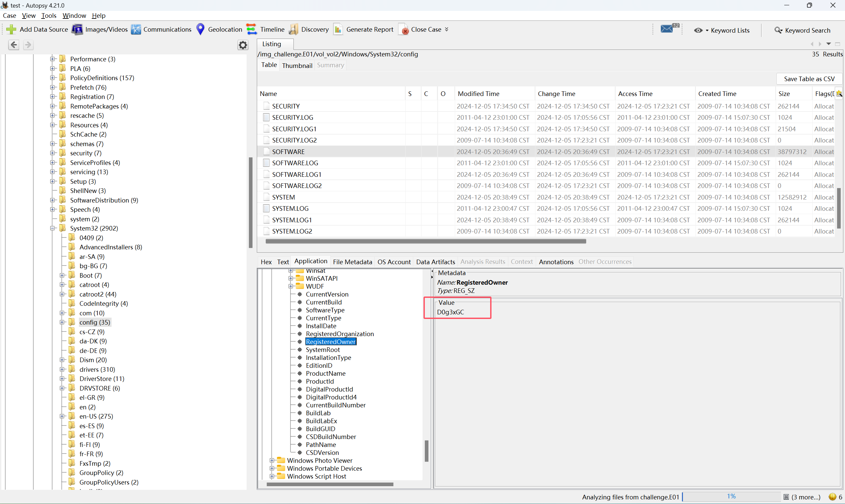Click the warning status icon in status bar

(x=832, y=497)
